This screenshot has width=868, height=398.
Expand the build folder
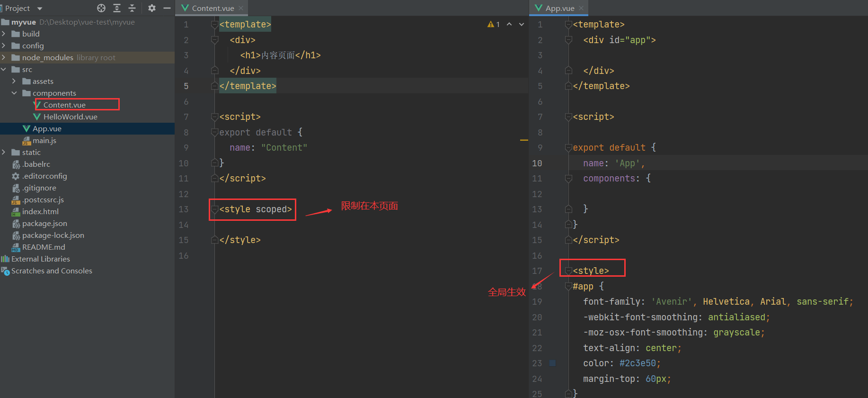pyautogui.click(x=4, y=34)
